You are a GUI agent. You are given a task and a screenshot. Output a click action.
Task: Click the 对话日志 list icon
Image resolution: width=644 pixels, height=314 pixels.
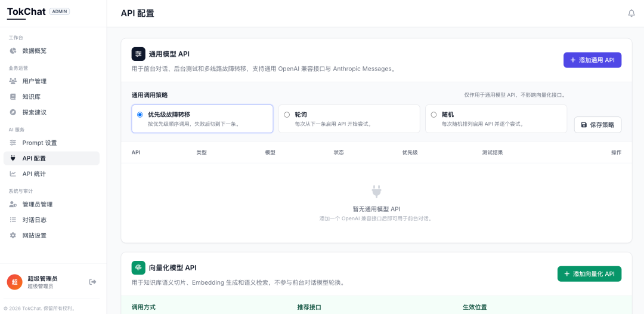click(13, 220)
